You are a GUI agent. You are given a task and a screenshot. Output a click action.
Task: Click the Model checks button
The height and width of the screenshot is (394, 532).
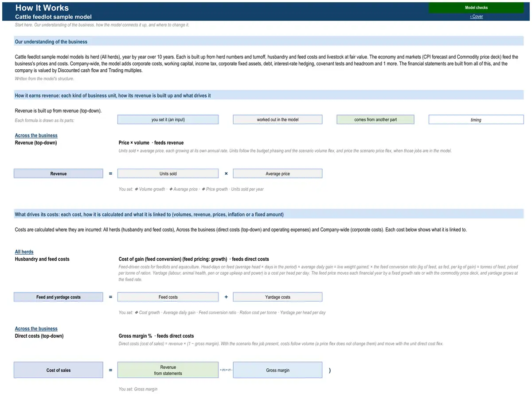click(476, 8)
